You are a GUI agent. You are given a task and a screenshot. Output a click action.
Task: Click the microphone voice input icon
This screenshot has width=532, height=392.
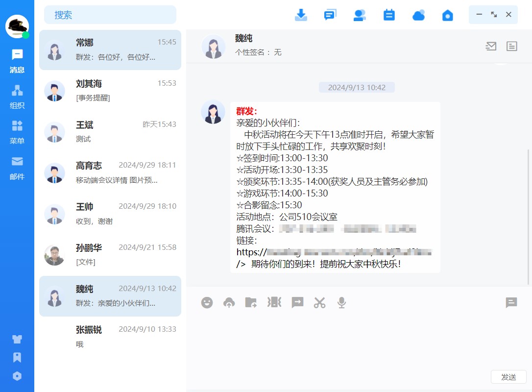tap(341, 302)
